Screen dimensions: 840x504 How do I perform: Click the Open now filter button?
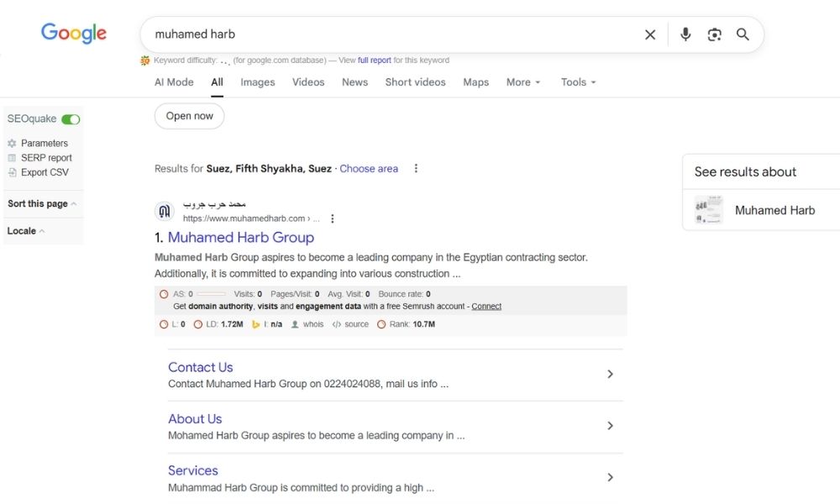(189, 116)
